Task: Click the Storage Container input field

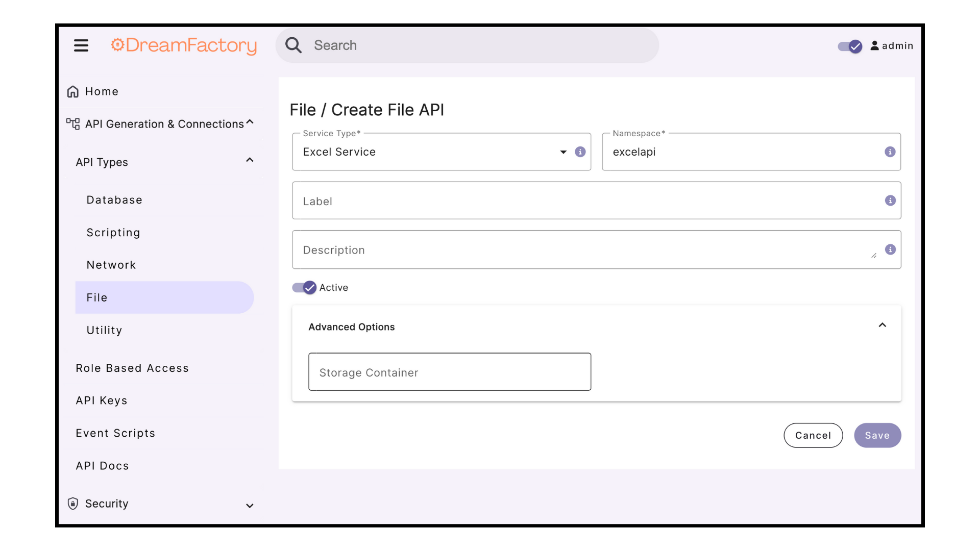Action: coord(449,372)
